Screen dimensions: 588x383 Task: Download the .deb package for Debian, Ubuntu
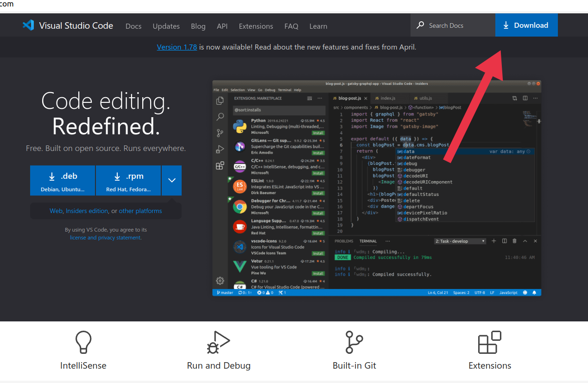pos(63,181)
